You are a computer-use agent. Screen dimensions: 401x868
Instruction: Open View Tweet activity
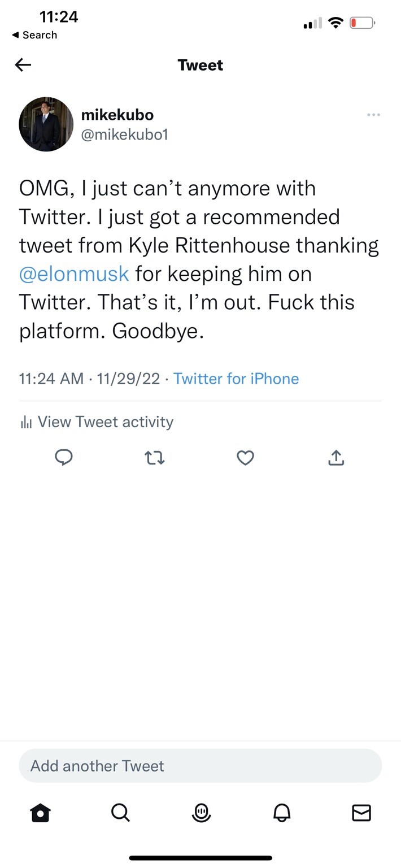pos(105,422)
